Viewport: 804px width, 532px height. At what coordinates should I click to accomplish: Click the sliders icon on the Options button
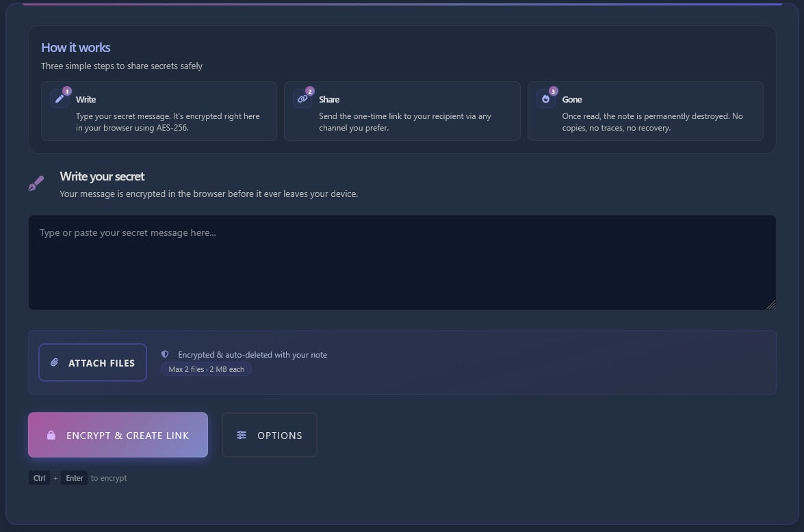(x=240, y=435)
